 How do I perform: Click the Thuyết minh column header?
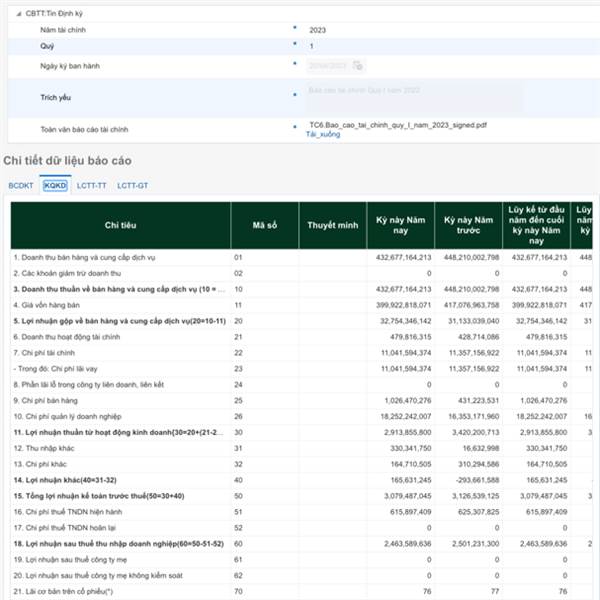(333, 225)
